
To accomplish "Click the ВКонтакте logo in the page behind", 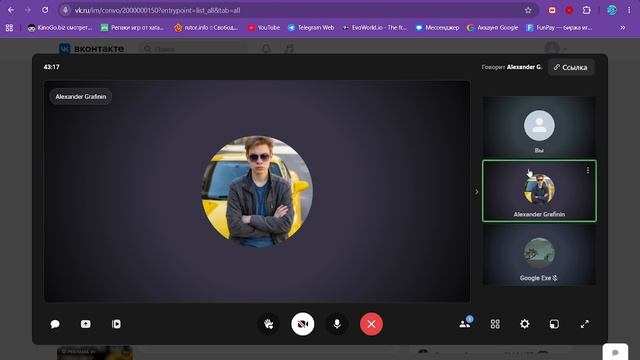I will (91, 49).
